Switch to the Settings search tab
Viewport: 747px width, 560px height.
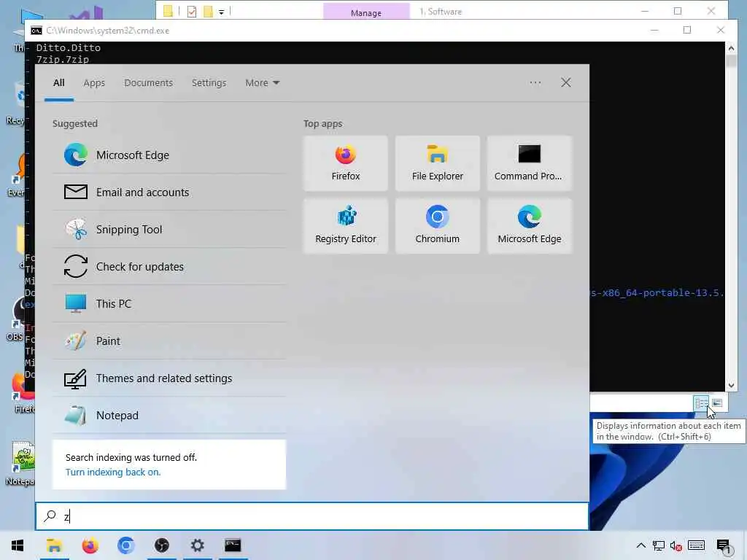point(209,83)
